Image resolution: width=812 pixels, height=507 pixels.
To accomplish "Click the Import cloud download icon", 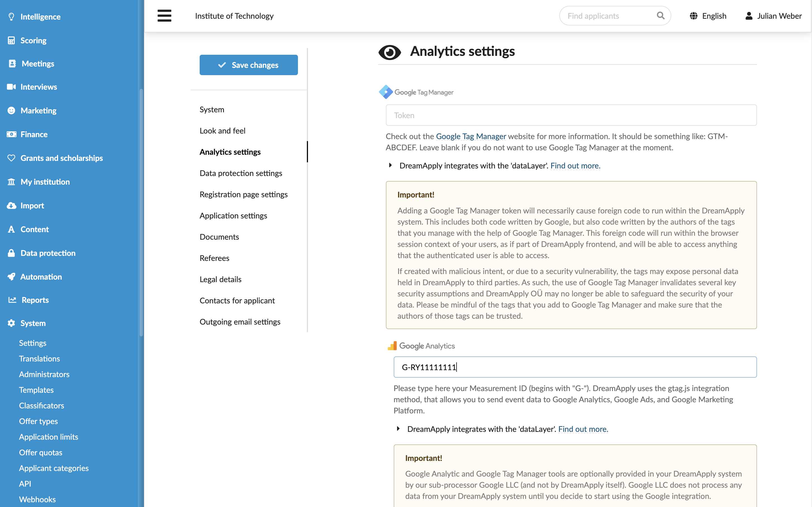I will [11, 206].
